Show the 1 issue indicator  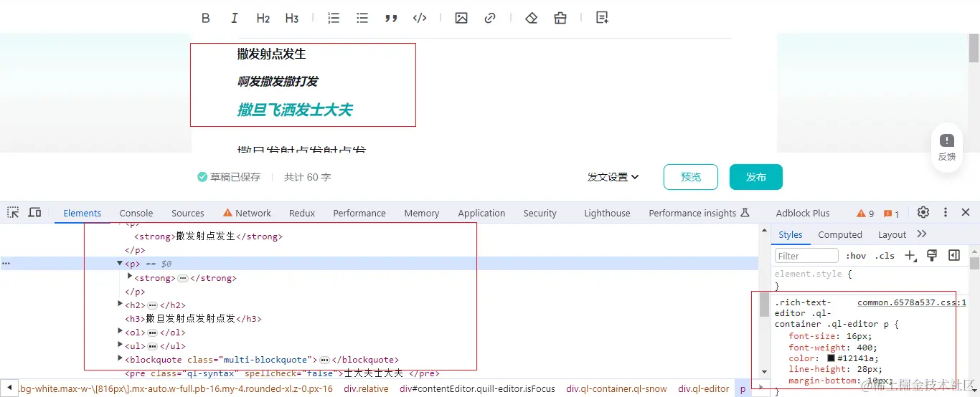(x=891, y=214)
